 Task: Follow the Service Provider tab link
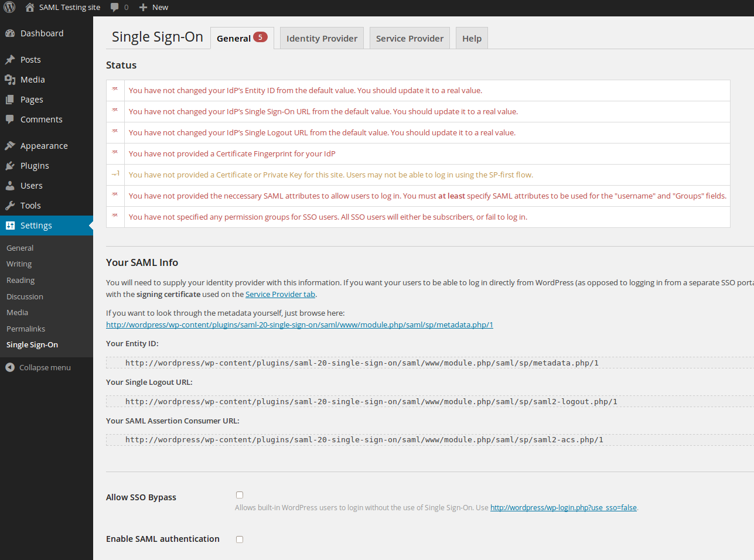click(280, 295)
